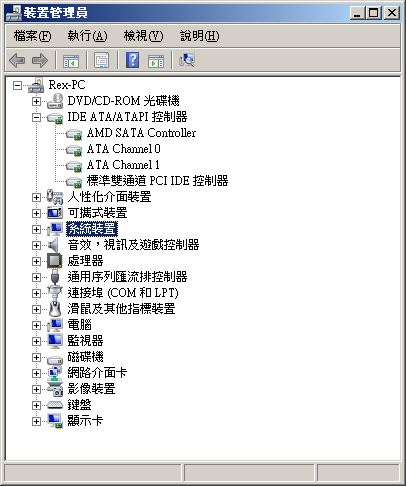Open the Properties toolbar icon

(x=102, y=60)
